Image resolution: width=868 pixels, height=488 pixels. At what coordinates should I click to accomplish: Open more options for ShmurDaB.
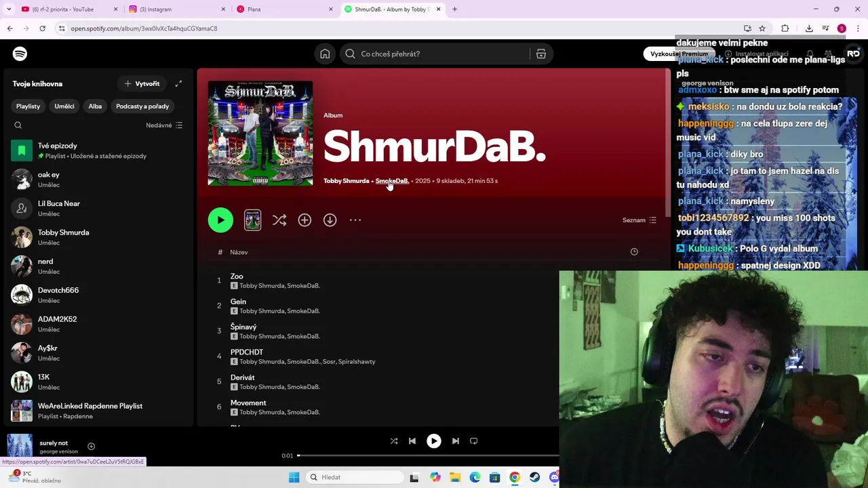[355, 220]
